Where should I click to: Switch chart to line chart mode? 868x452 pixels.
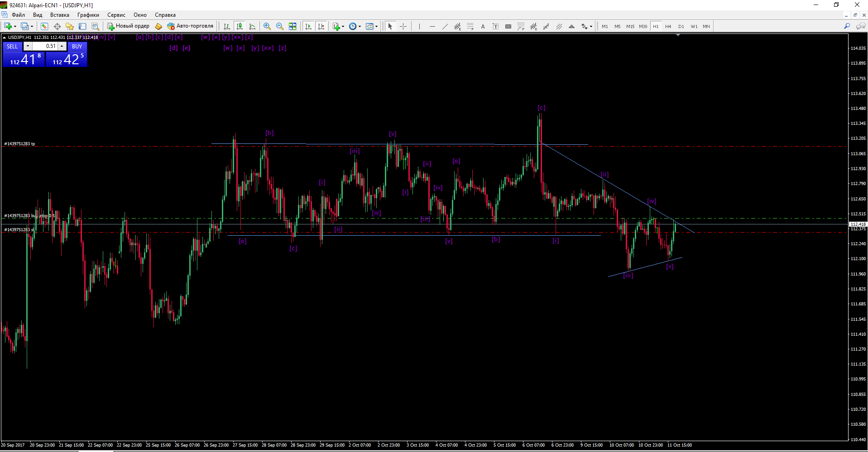tap(252, 26)
